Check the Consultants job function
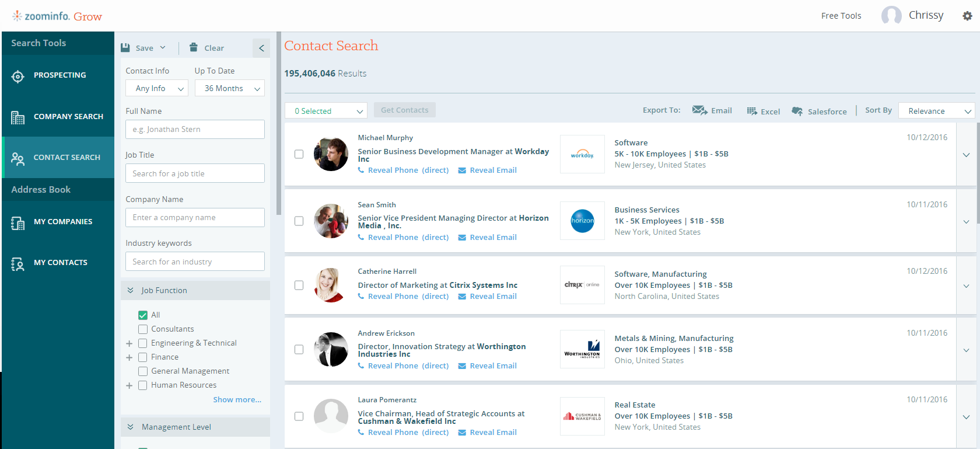The width and height of the screenshot is (980, 449). point(143,329)
